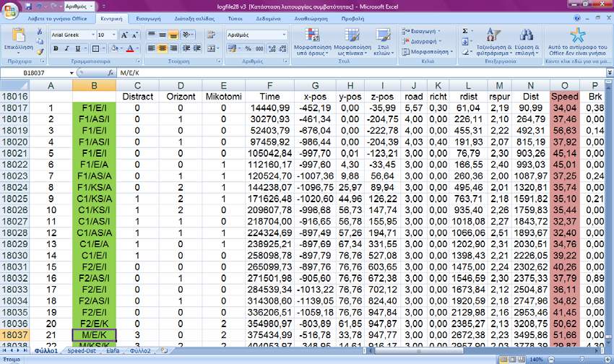Click the accounting number format icon
Viewport: 614px width, 364px height.
coord(232,48)
